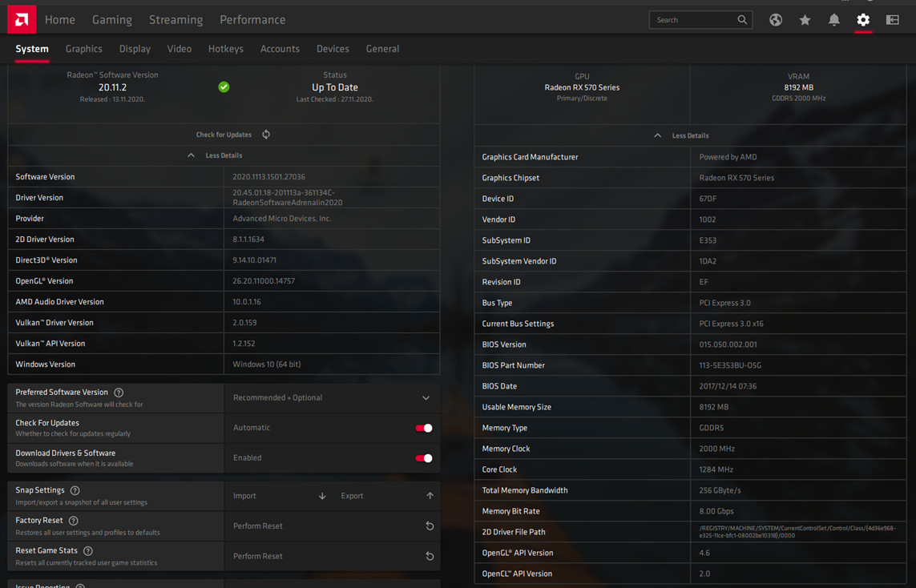The height and width of the screenshot is (588, 916).
Task: Click the Snap Settings help question mark
Action: tap(75, 490)
